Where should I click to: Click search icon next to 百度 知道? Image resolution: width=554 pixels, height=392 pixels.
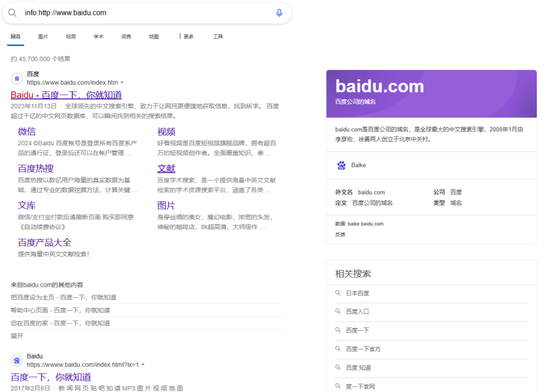338,367
